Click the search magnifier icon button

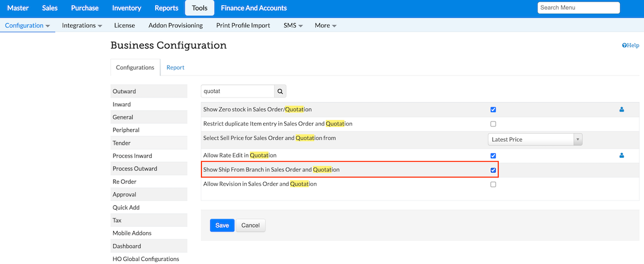tap(281, 92)
